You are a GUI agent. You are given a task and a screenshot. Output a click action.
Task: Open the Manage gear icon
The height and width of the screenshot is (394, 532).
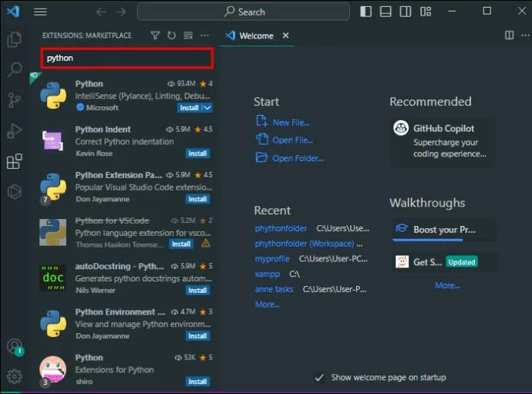point(14,376)
